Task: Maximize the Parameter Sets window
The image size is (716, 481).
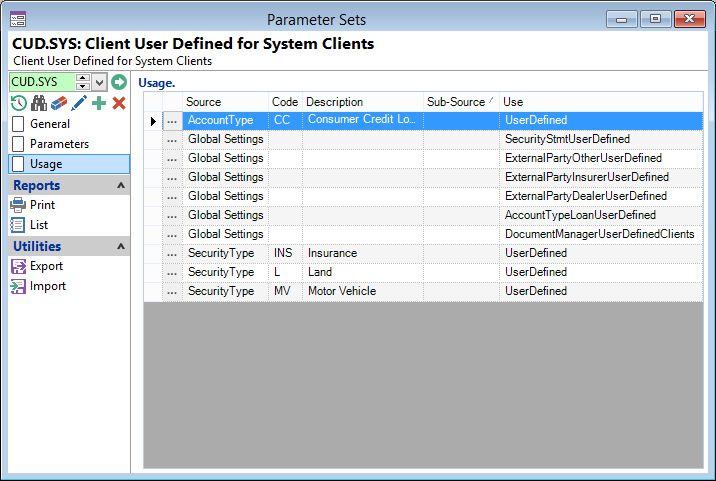Action: point(655,19)
